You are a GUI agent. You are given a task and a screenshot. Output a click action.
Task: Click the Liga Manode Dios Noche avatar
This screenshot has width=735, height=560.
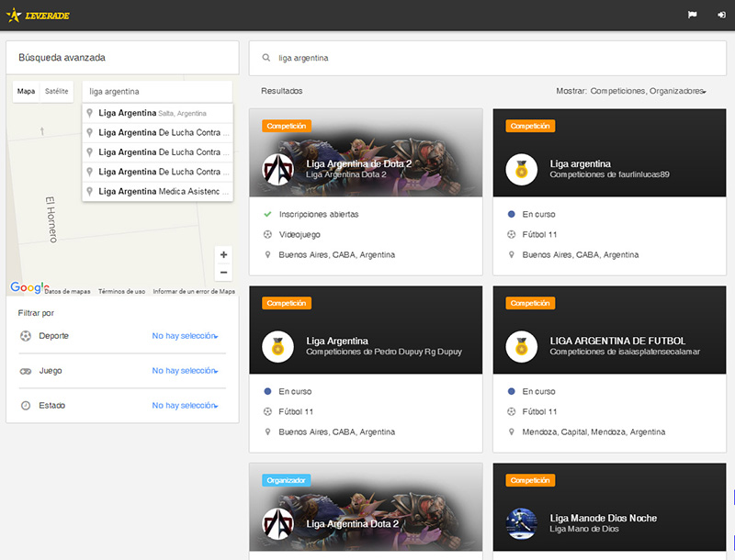point(521,523)
